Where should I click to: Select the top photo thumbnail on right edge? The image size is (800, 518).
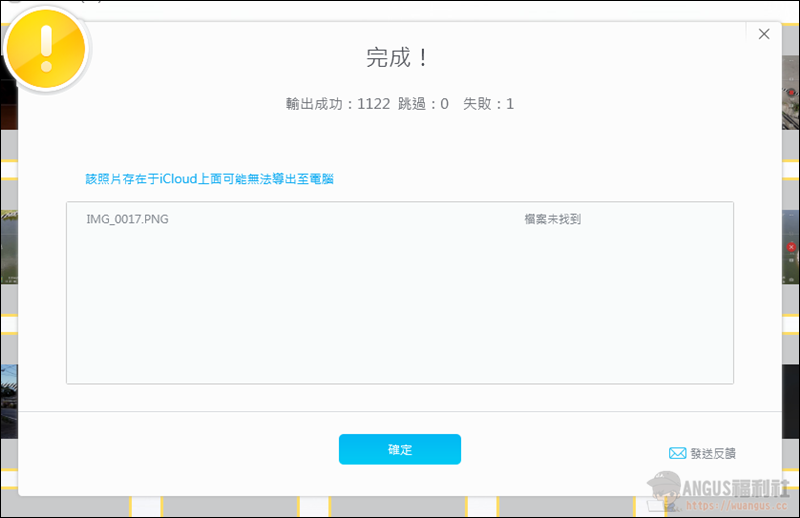coord(790,95)
